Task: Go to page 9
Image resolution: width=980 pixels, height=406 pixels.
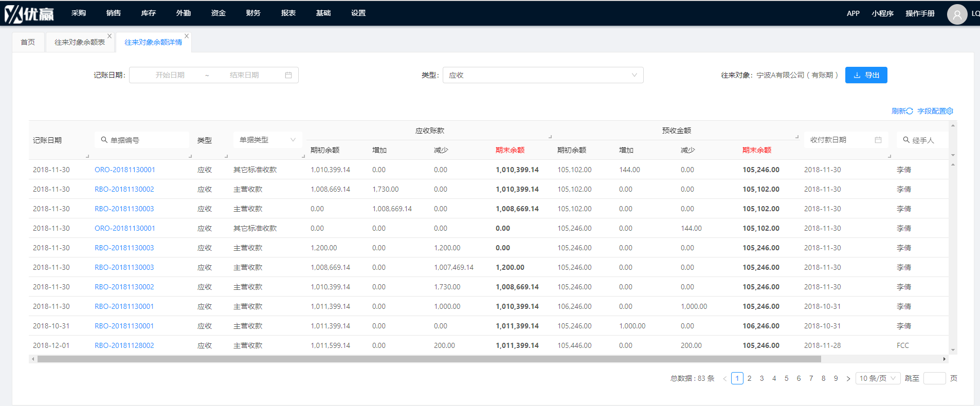Action: tap(836, 379)
